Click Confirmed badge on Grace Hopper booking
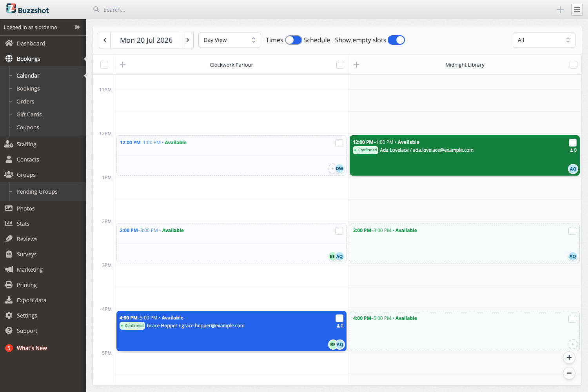Image resolution: width=588 pixels, height=392 pixels. (132, 326)
